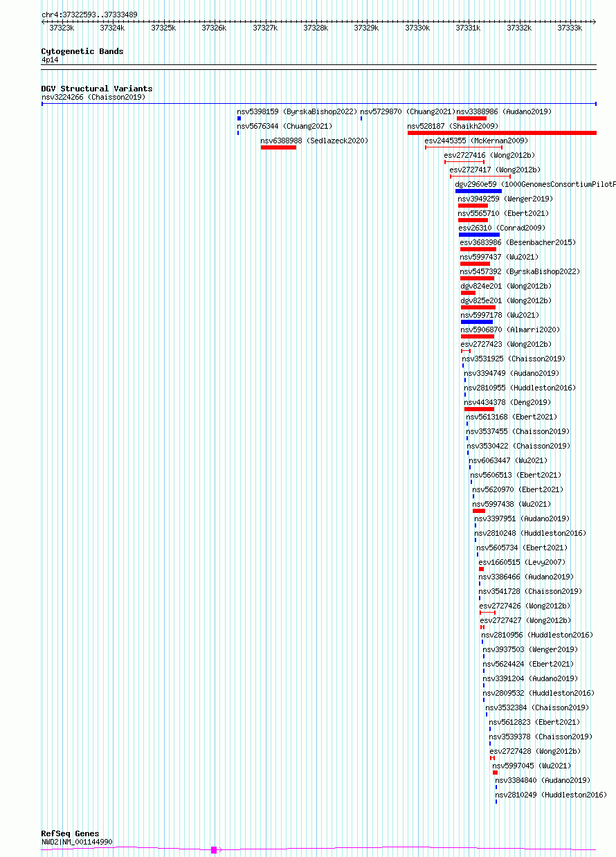Select the nsv3949259 (Wenger2019) label
616x857 pixels.
tap(505, 199)
